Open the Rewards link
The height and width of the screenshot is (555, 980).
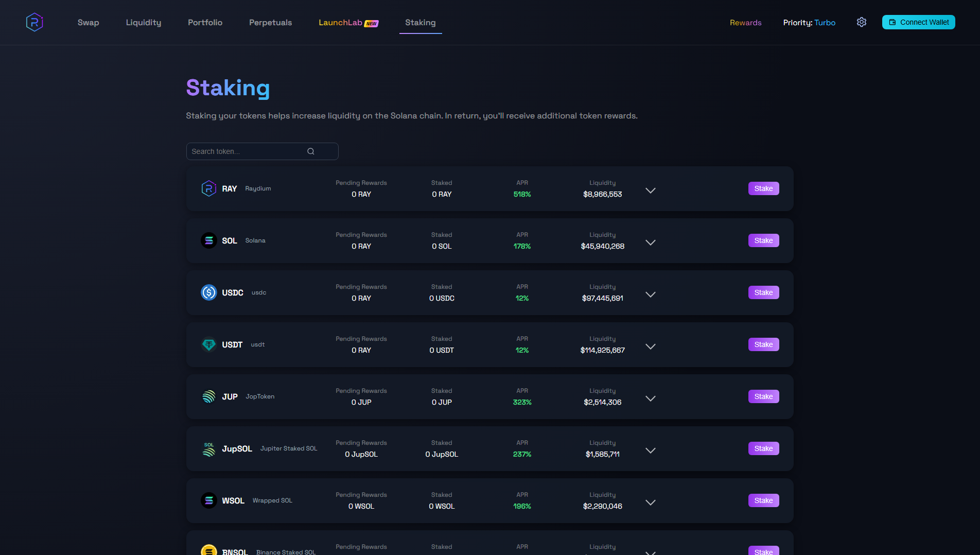[x=745, y=23]
